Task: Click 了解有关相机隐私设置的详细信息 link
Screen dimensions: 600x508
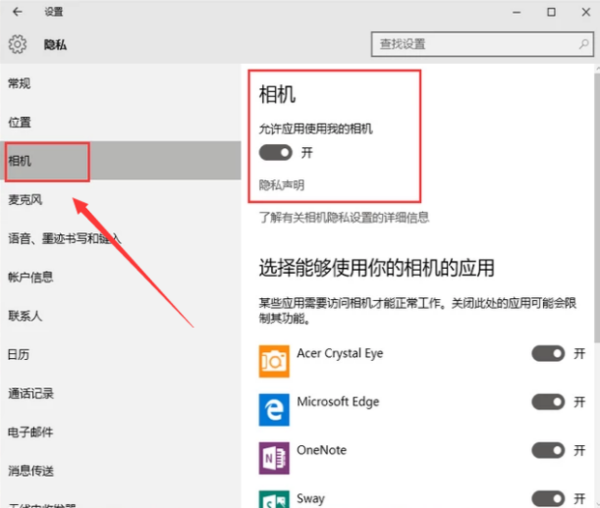Action: 344,217
